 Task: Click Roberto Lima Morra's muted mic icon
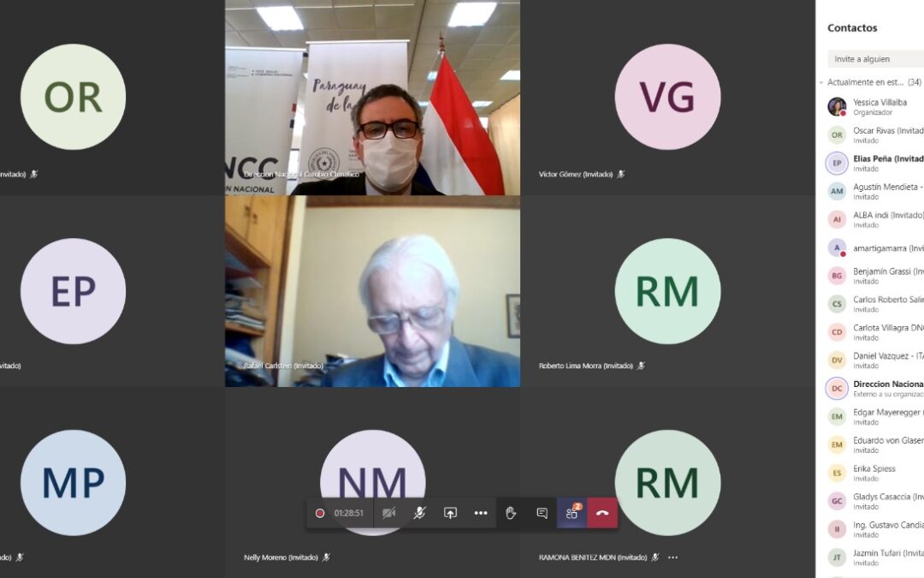(641, 366)
